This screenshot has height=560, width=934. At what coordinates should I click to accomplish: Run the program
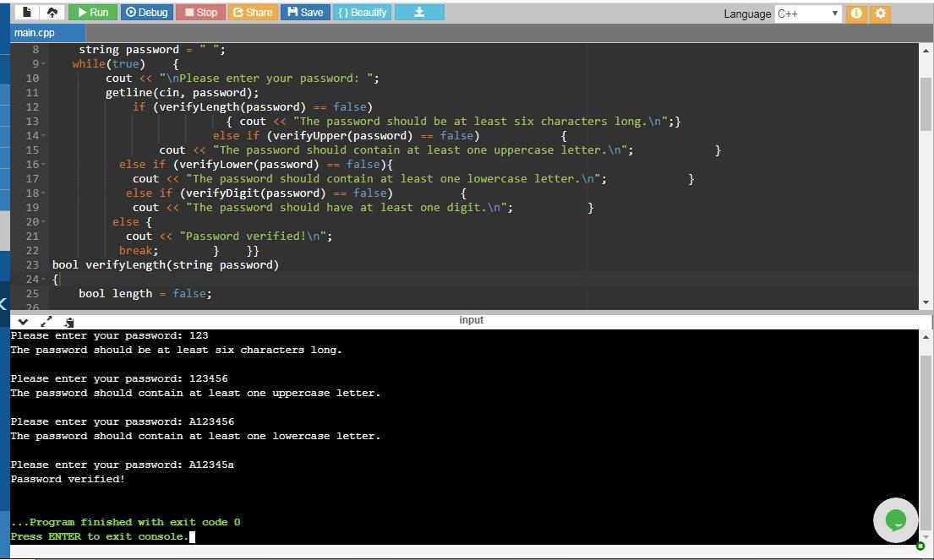(92, 13)
